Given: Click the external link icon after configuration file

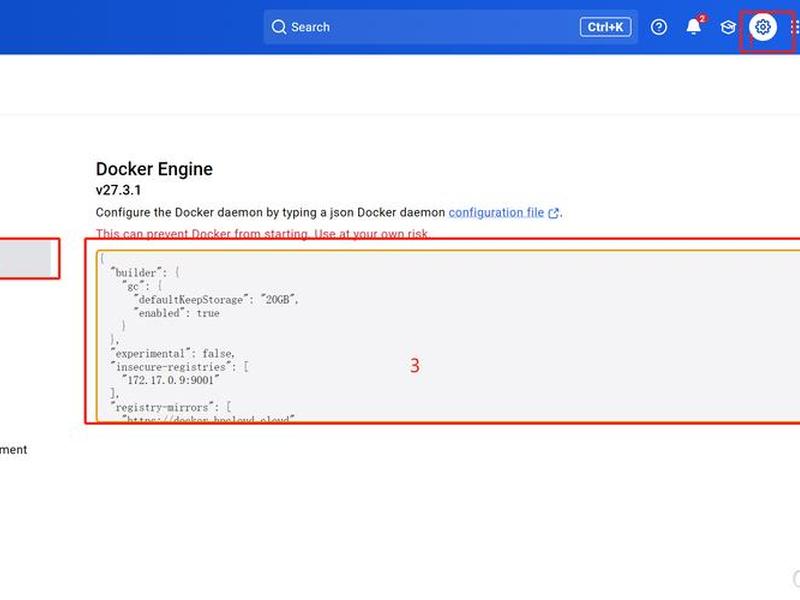Looking at the screenshot, I should [554, 213].
